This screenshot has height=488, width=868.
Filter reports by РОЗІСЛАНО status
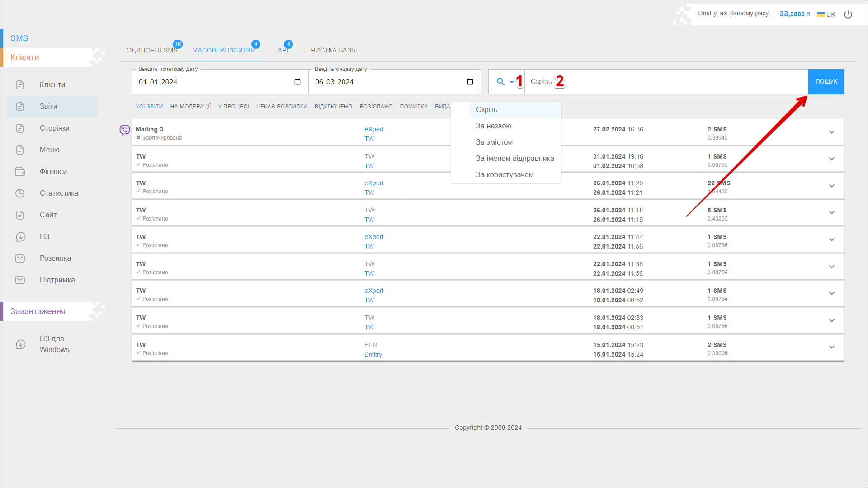tap(376, 107)
